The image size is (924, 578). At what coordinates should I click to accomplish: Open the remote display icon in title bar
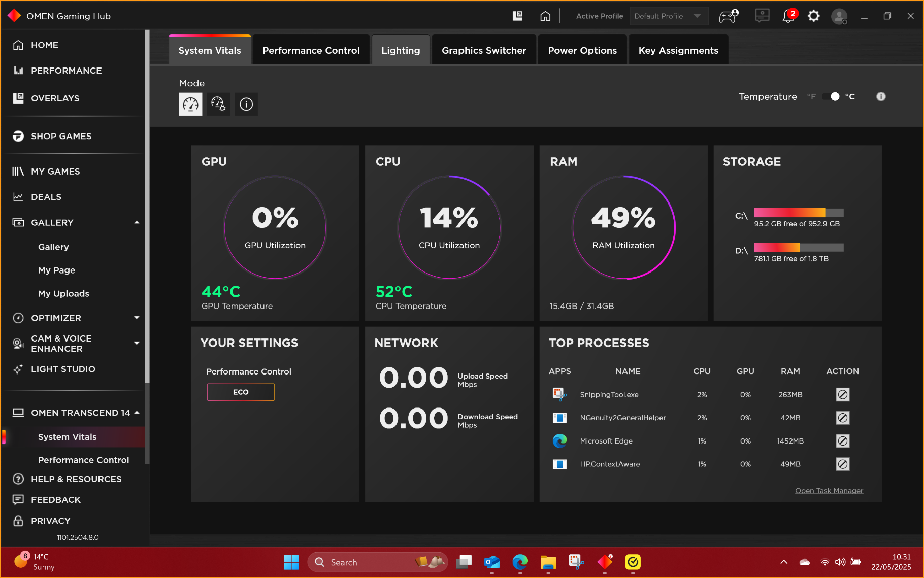[762, 16]
